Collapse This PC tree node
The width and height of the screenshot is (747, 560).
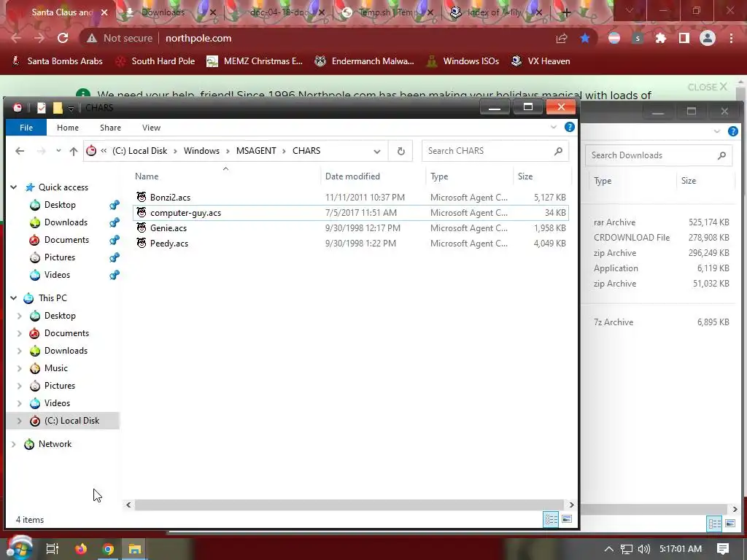(14, 298)
